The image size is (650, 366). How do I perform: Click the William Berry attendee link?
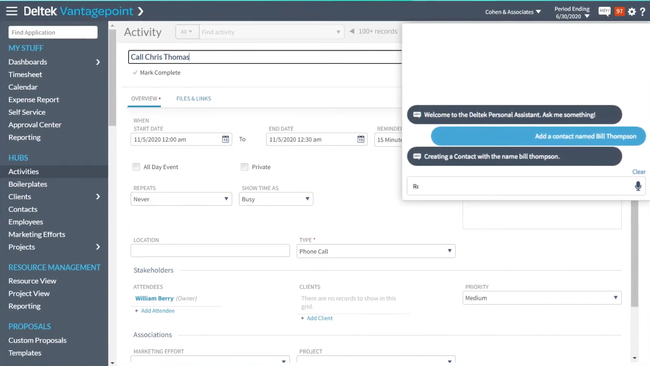154,298
